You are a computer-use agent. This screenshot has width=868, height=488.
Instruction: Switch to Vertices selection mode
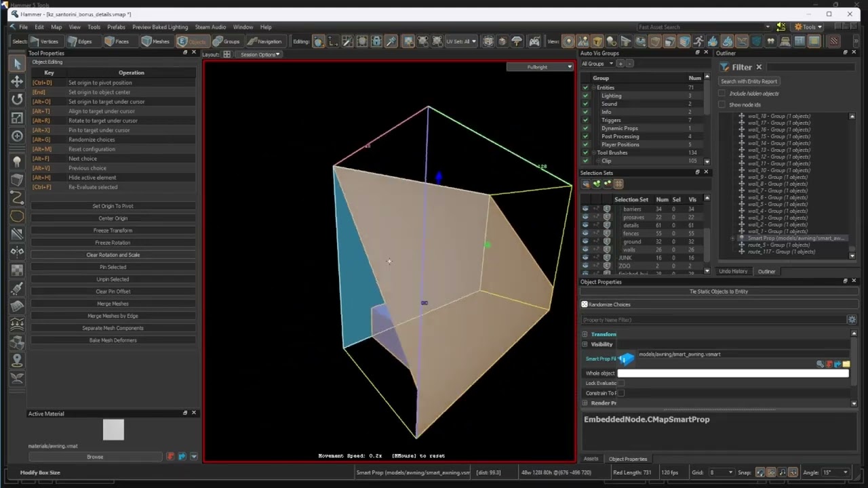click(45, 41)
